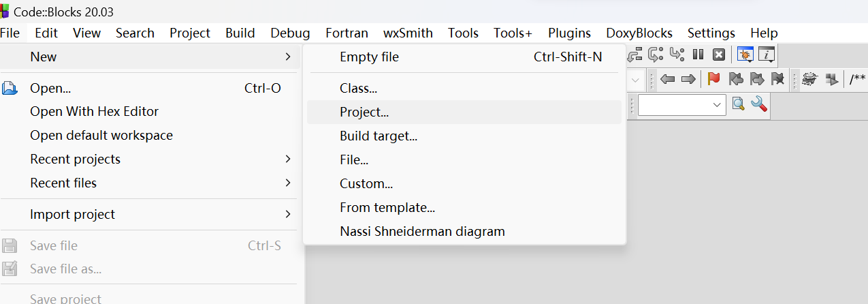Click the magnifier search document icon
Screen dimensions: 868x304
coord(738,104)
